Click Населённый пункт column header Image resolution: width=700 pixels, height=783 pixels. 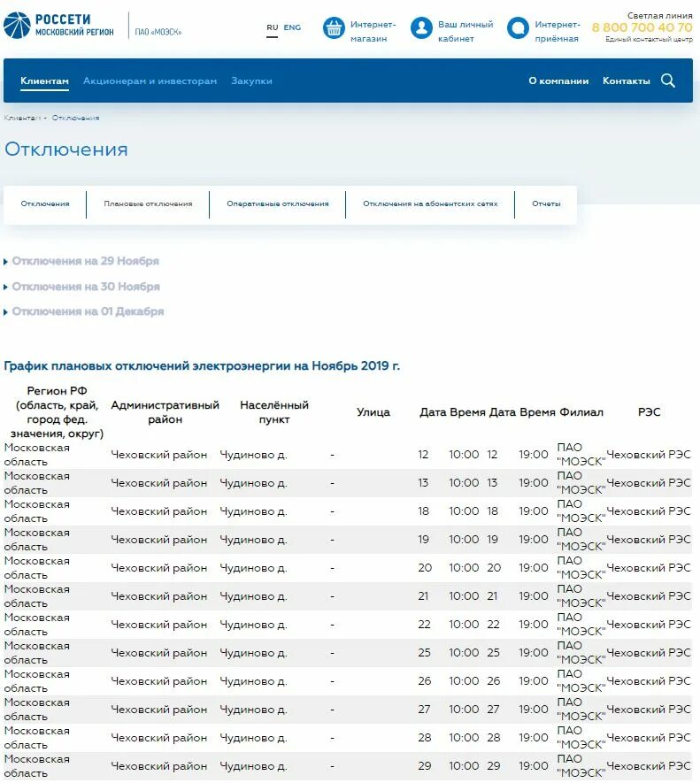pos(274,412)
